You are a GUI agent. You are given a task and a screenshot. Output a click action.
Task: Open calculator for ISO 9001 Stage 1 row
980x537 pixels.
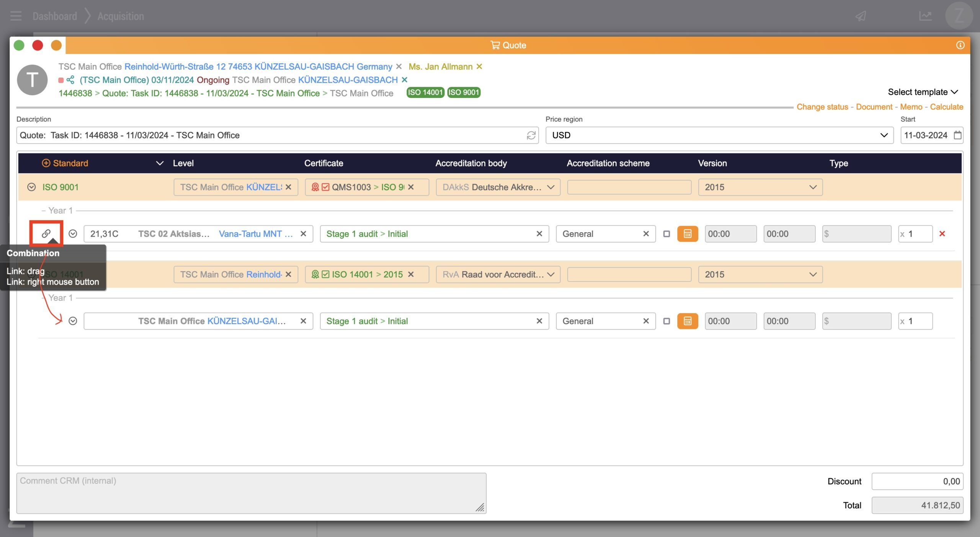coord(687,234)
